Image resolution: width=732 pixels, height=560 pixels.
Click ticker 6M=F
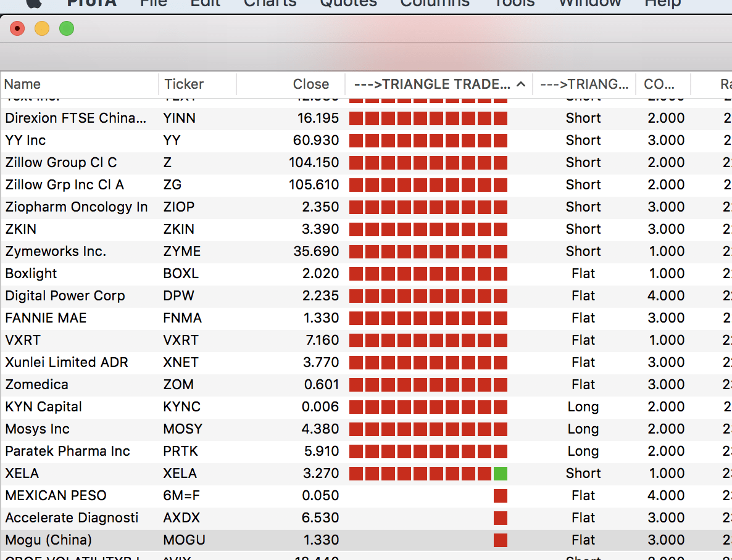pyautogui.click(x=181, y=496)
